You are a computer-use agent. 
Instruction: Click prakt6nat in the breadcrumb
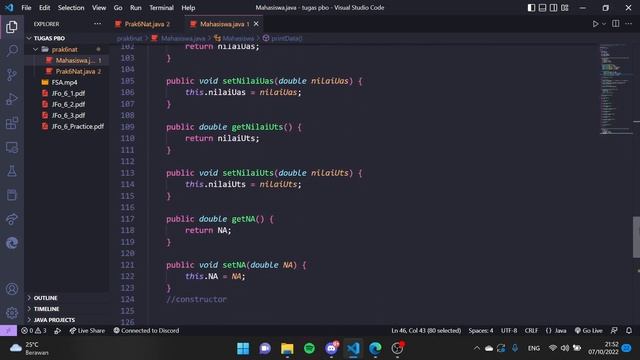pos(129,38)
